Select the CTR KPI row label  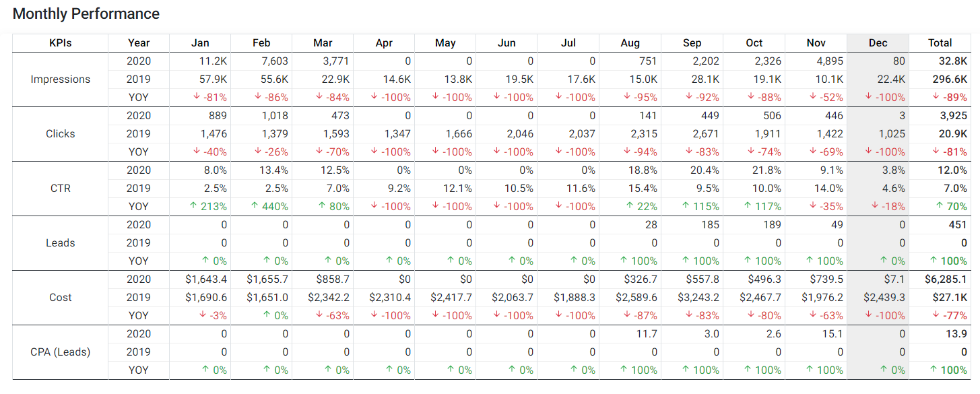60,188
